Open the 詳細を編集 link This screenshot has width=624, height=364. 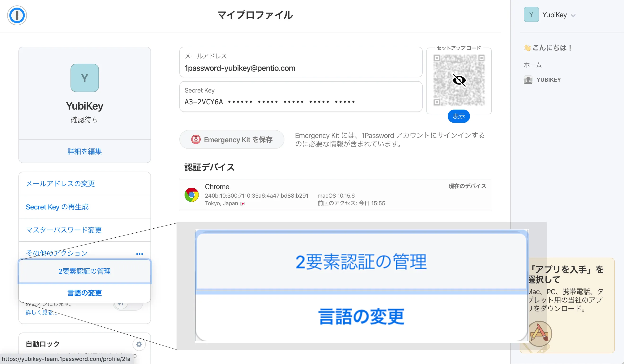click(x=84, y=151)
